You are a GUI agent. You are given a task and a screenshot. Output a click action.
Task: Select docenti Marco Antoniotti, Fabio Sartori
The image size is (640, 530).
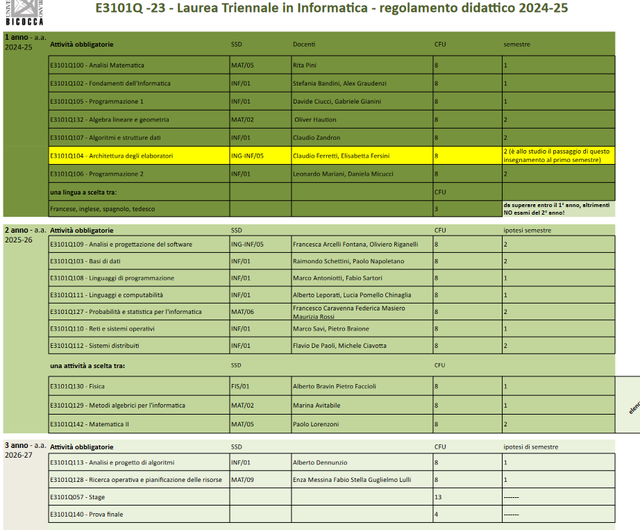362,278
